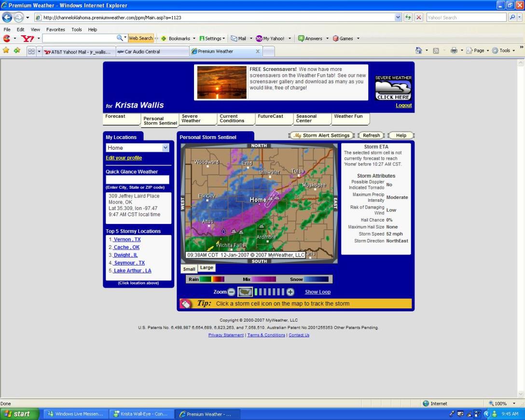Click the Stop loading red X icon
This screenshot has height=420, width=525.
(418, 17)
